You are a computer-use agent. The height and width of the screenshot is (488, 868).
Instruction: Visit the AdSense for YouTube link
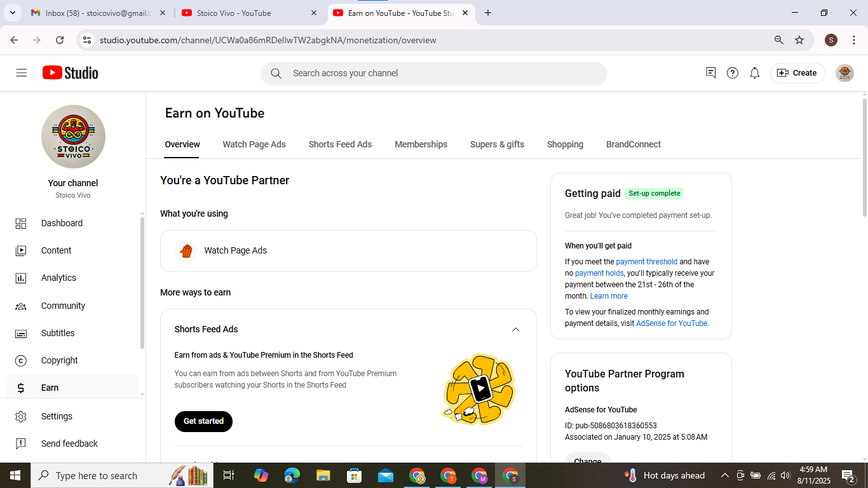click(672, 323)
